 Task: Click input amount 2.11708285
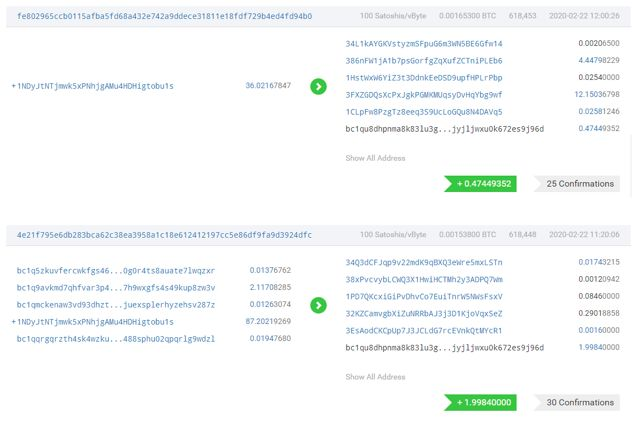click(x=270, y=287)
